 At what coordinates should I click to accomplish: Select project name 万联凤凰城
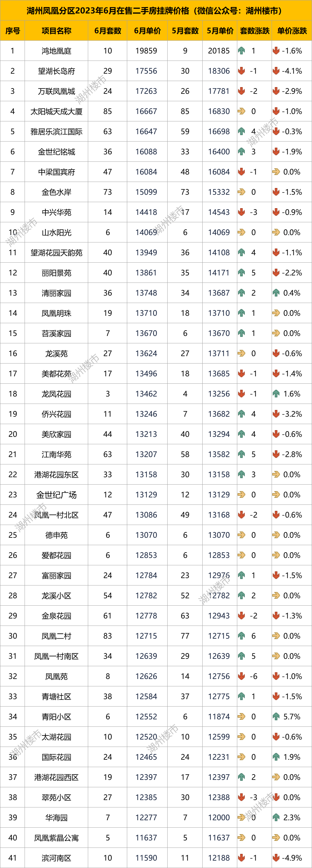point(56,92)
